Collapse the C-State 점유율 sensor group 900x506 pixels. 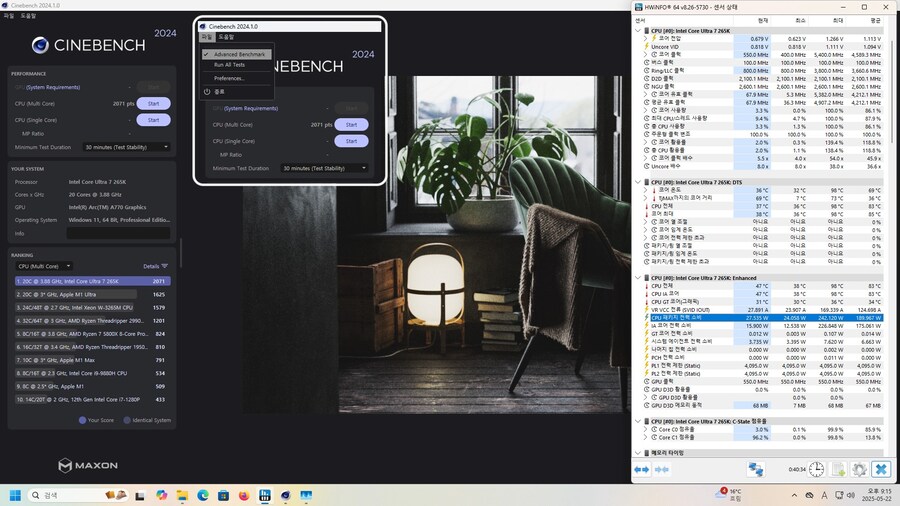coord(638,421)
